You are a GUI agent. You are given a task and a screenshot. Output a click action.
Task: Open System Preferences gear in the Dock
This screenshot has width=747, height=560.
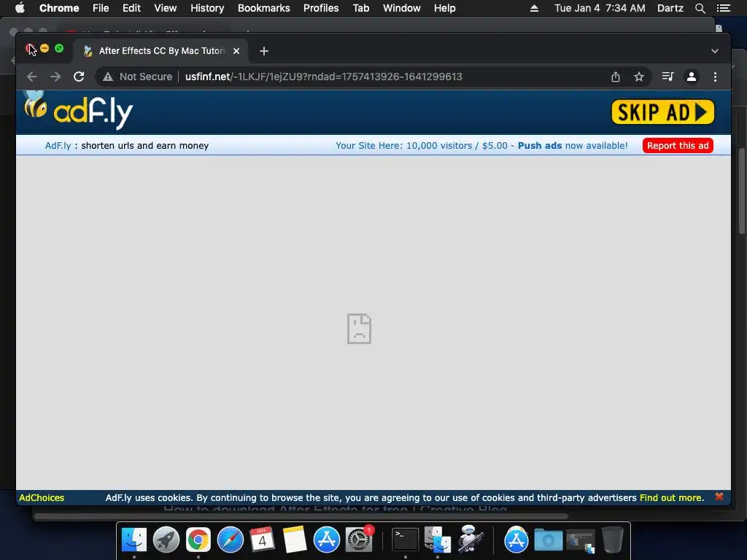(359, 540)
